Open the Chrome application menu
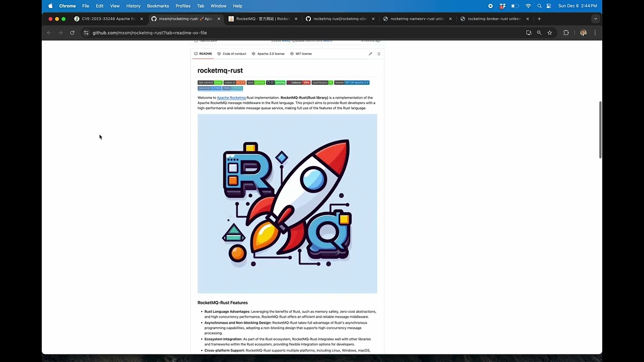 [x=67, y=6]
